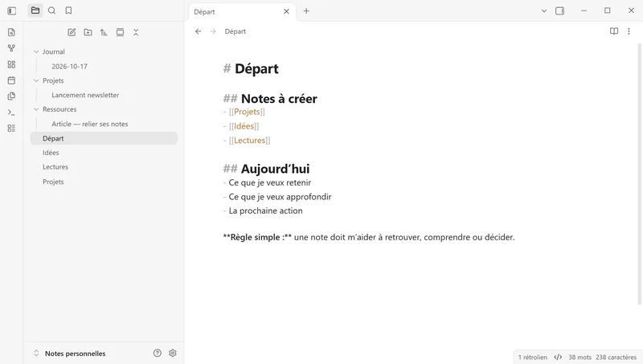Open command palette ribbon icon
Viewport: 643px width, 364px height.
pos(11,112)
